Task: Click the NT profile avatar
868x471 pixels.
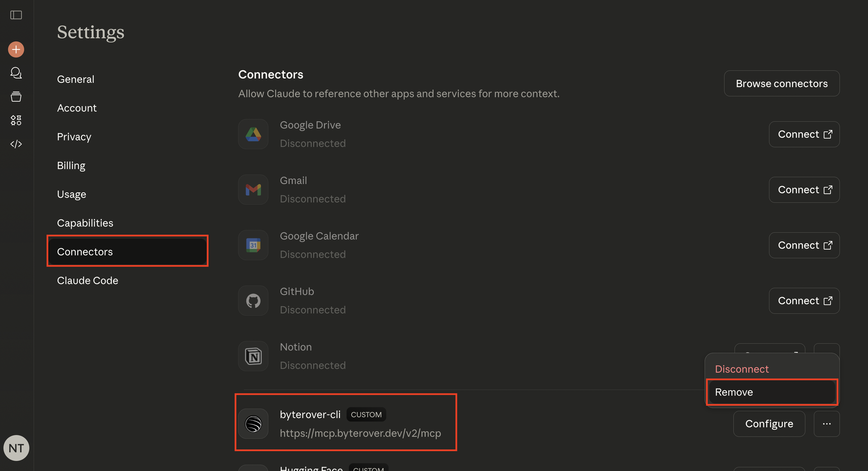Action: point(16,448)
